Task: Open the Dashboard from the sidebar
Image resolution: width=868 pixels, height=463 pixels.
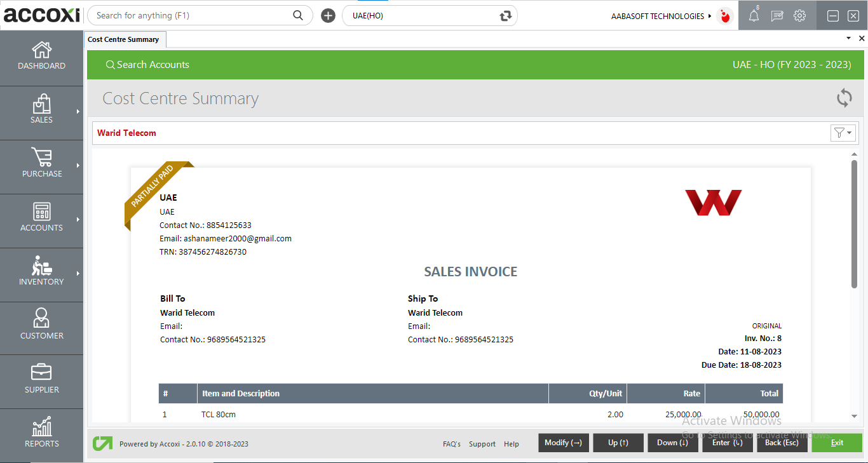Action: pyautogui.click(x=41, y=57)
